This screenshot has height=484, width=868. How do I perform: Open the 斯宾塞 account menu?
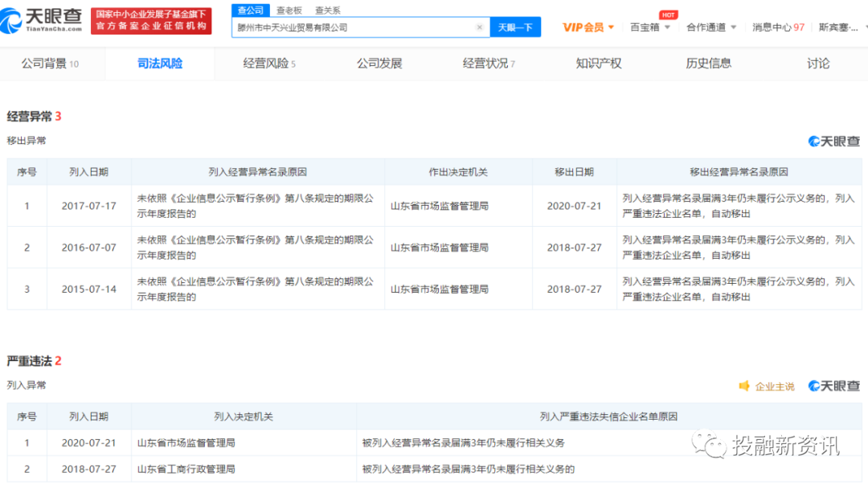pos(838,27)
